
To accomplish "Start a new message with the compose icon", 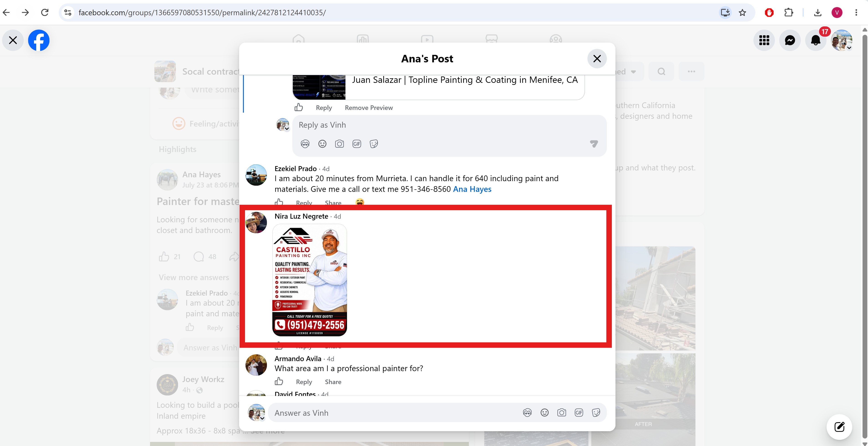I will pos(839,427).
